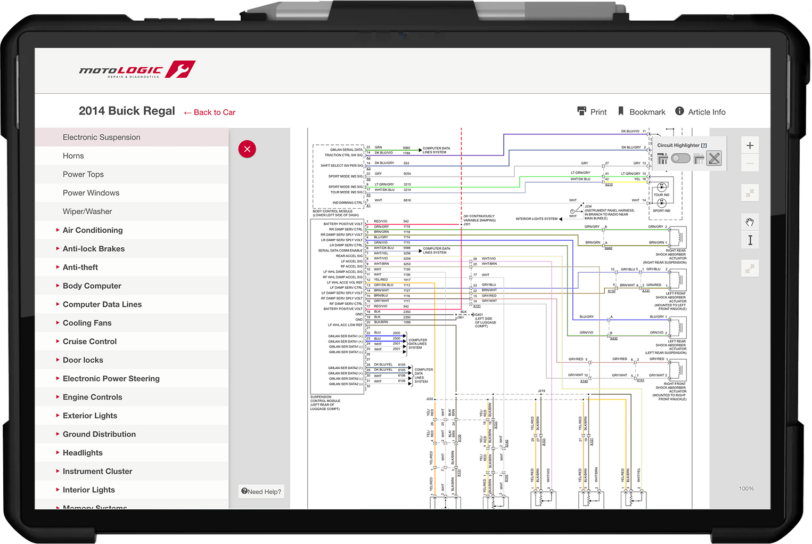Click the shrink-to-fit arrows icon
Viewport: 812px width, 544px height.
750,193
